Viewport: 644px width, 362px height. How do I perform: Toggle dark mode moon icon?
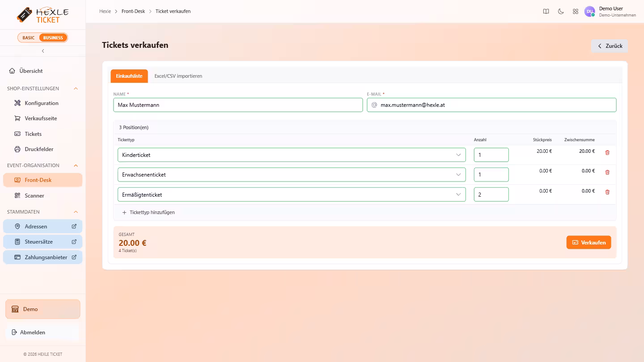click(561, 12)
